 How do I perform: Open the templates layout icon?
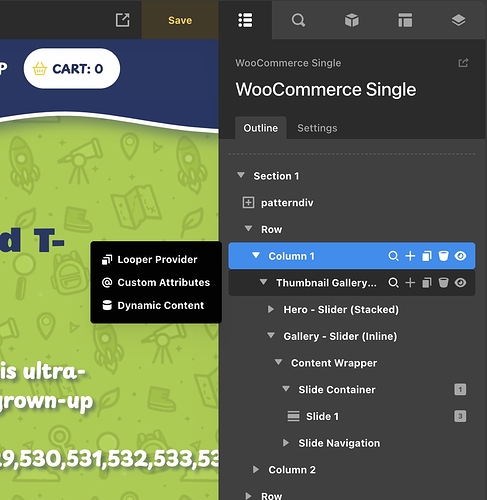tap(405, 20)
